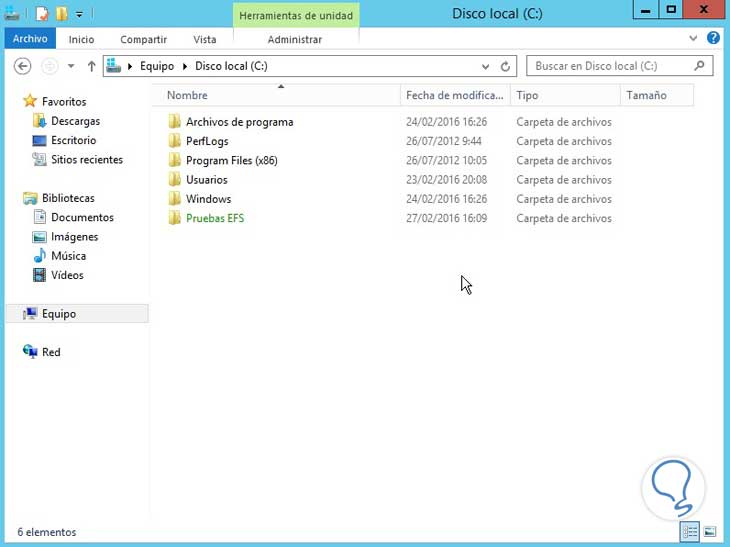
Task: Click the New folder quick access icon
Action: click(61, 14)
